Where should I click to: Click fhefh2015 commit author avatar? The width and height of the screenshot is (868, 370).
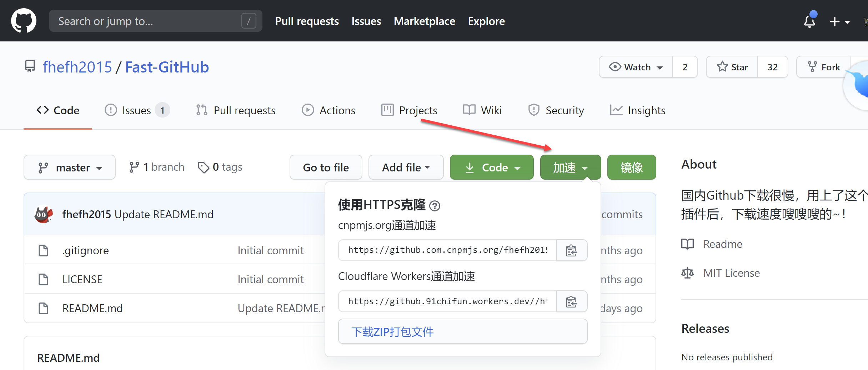(x=43, y=214)
